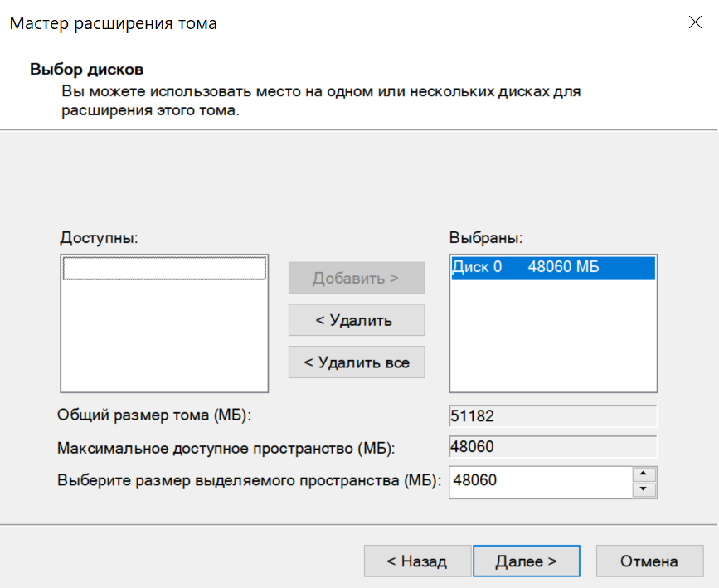Click the 'Мастер расширения тома' title bar

click(x=249, y=23)
